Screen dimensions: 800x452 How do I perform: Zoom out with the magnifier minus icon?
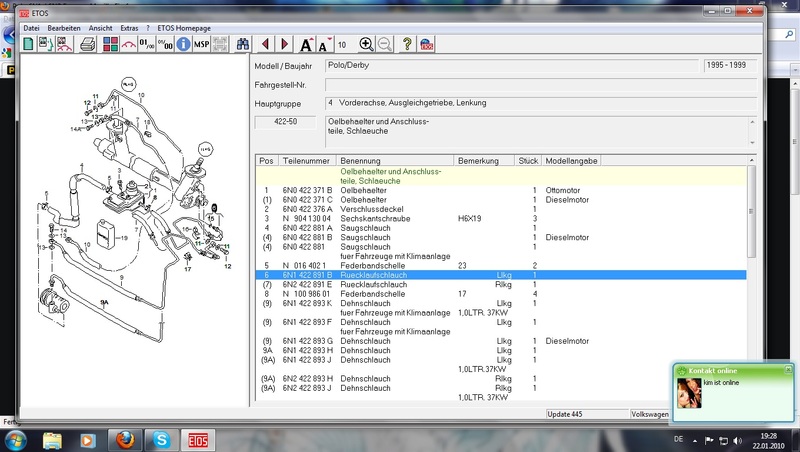385,44
